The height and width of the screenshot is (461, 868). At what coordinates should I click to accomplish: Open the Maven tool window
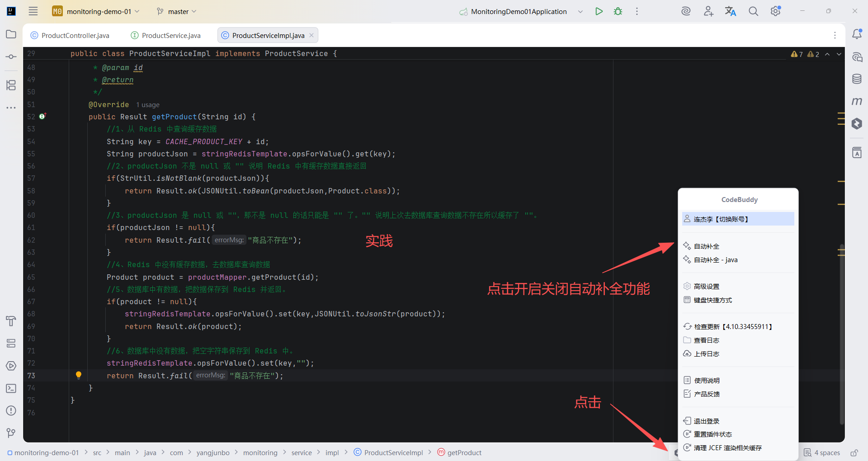(857, 101)
